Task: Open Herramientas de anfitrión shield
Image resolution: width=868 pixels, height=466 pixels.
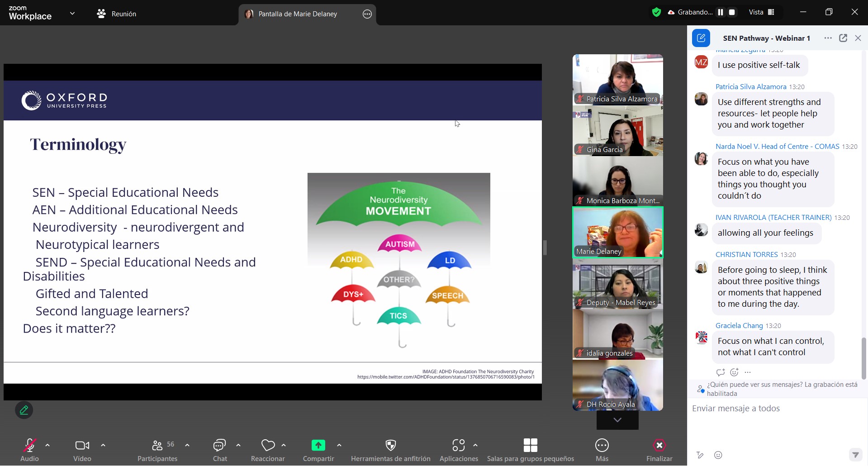Action: 391,450
